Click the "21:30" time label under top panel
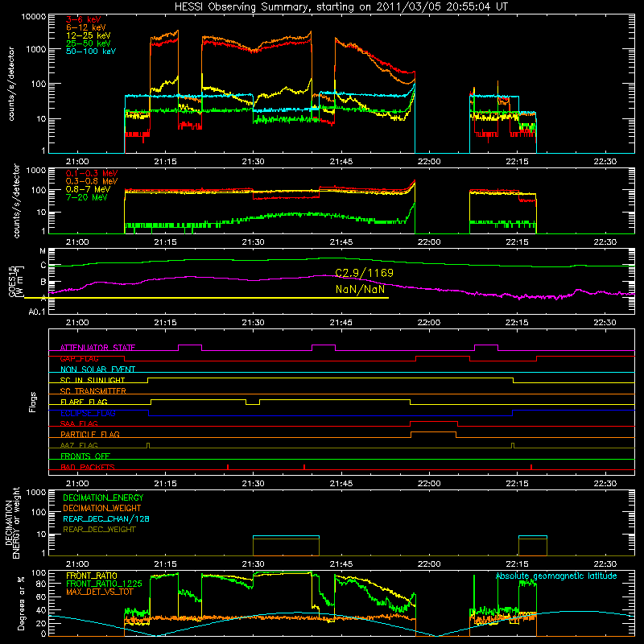Viewport: 644px width, 644px height. (253, 162)
